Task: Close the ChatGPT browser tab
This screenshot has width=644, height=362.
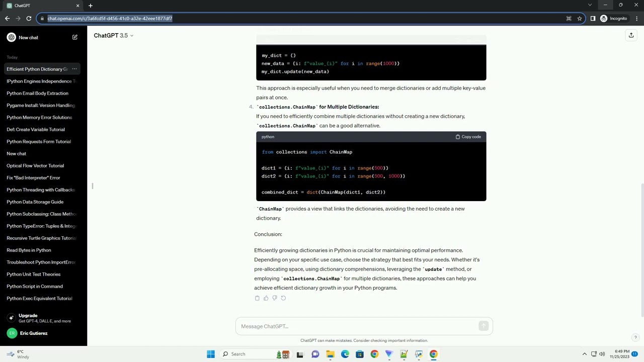Action: tap(77, 6)
